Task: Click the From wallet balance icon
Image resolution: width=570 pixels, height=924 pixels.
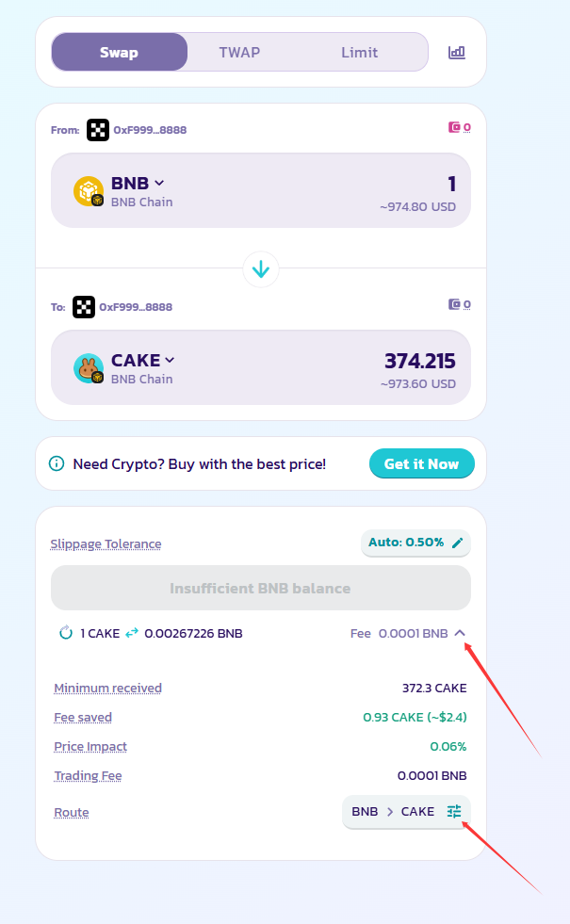Action: [x=455, y=128]
